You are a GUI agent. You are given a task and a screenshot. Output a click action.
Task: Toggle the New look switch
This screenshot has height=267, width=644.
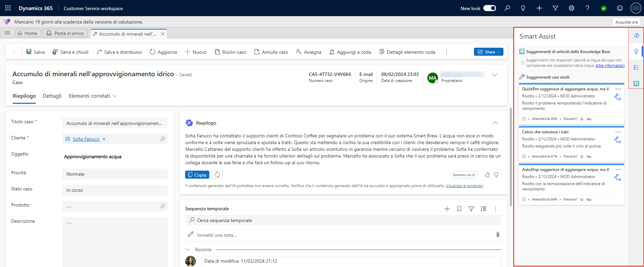(489, 8)
